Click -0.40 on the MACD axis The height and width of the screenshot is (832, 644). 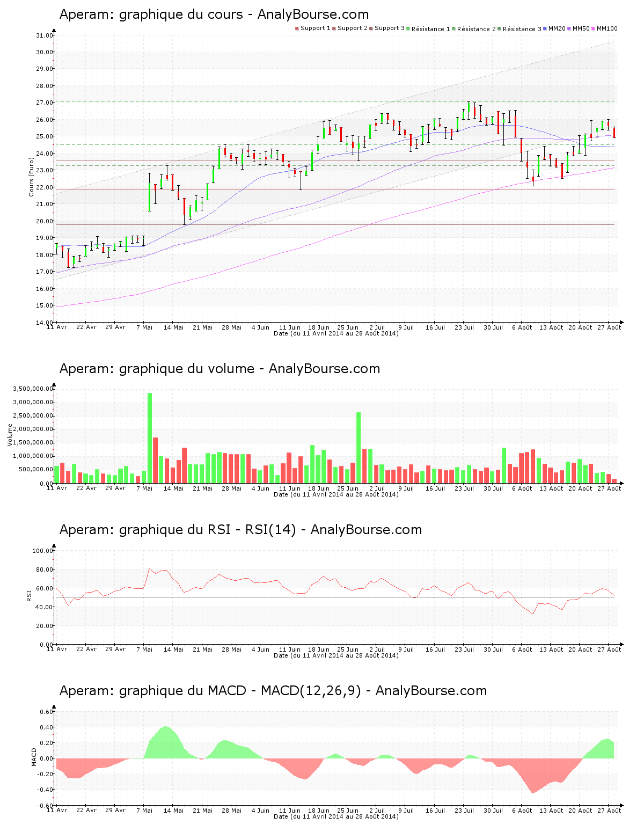point(45,790)
